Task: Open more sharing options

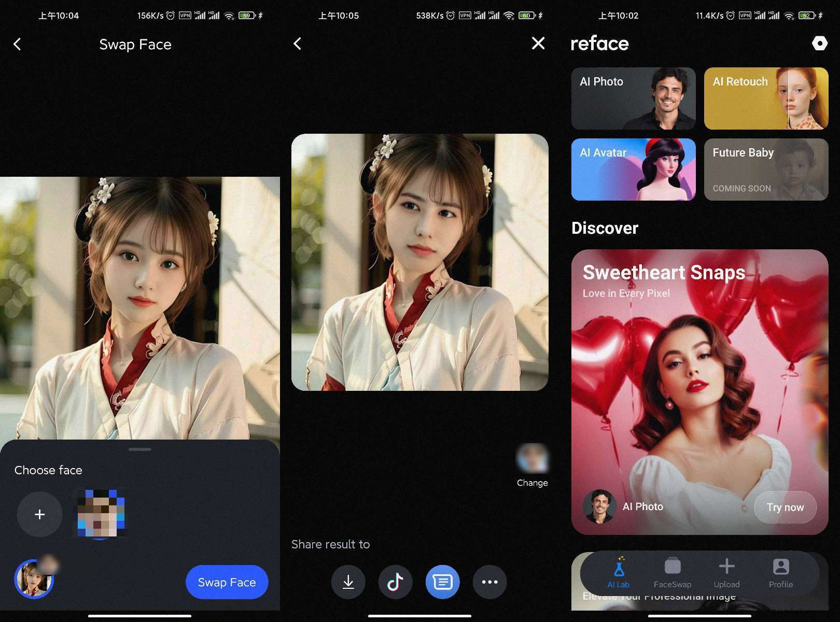Action: point(489,582)
